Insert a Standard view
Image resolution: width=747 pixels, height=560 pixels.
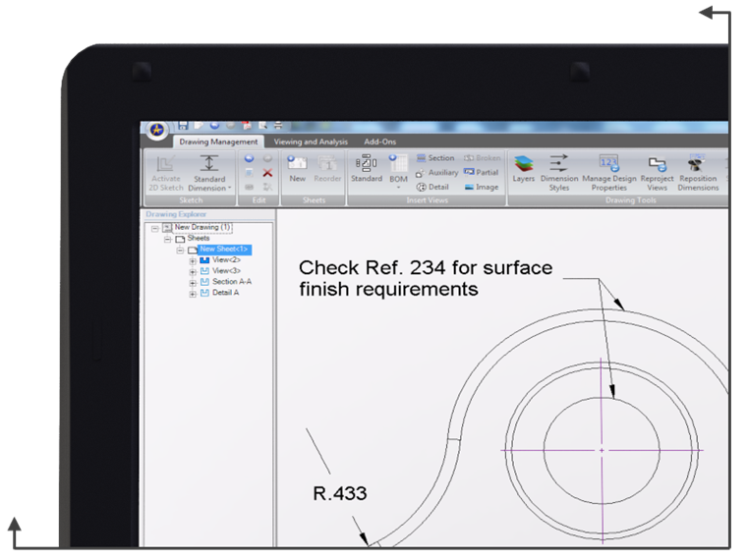pos(367,169)
